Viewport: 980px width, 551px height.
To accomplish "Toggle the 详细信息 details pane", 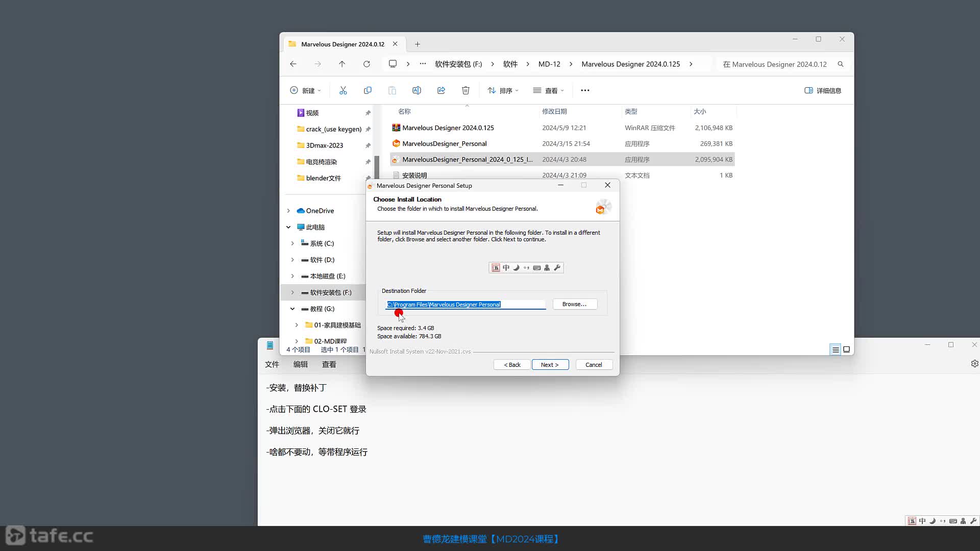I will pyautogui.click(x=823, y=90).
